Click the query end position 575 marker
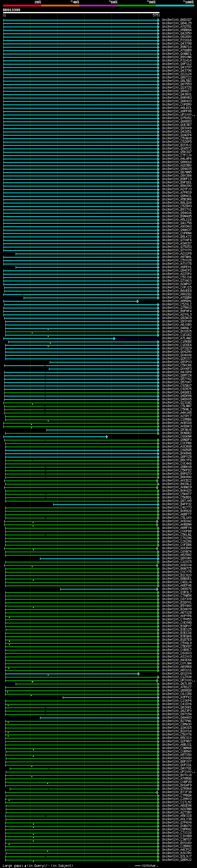Screen dimensions: 197x868 (155, 15)
